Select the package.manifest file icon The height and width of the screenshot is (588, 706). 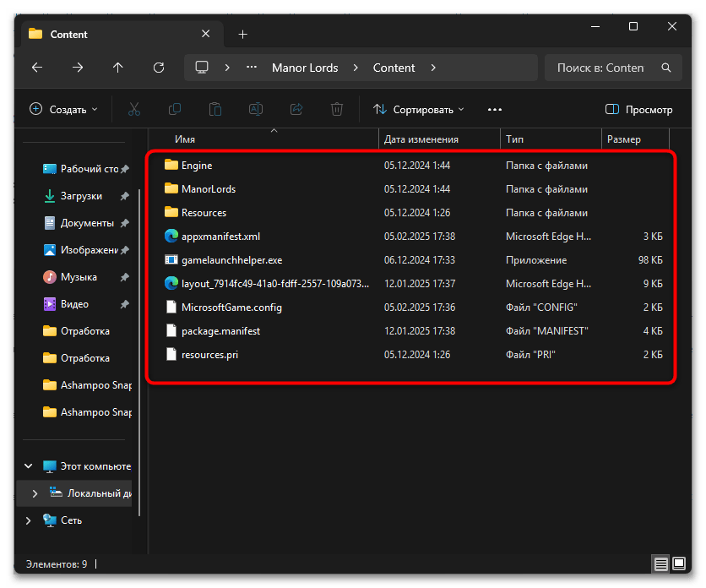[171, 330]
